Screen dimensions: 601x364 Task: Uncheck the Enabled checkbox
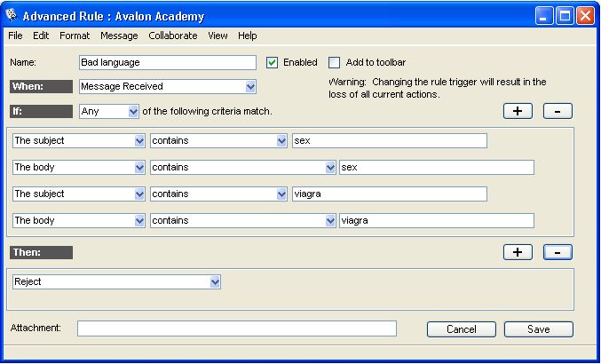click(x=273, y=63)
